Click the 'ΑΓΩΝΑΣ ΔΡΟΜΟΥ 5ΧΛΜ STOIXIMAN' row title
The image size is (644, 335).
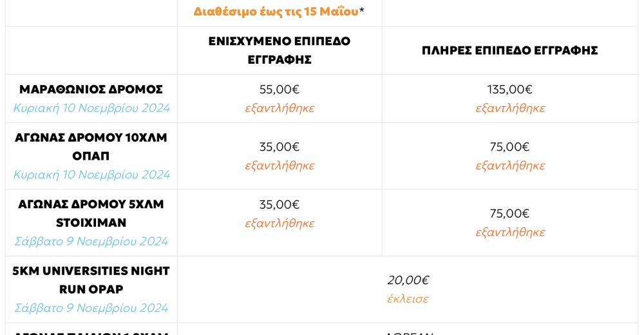tap(91, 213)
